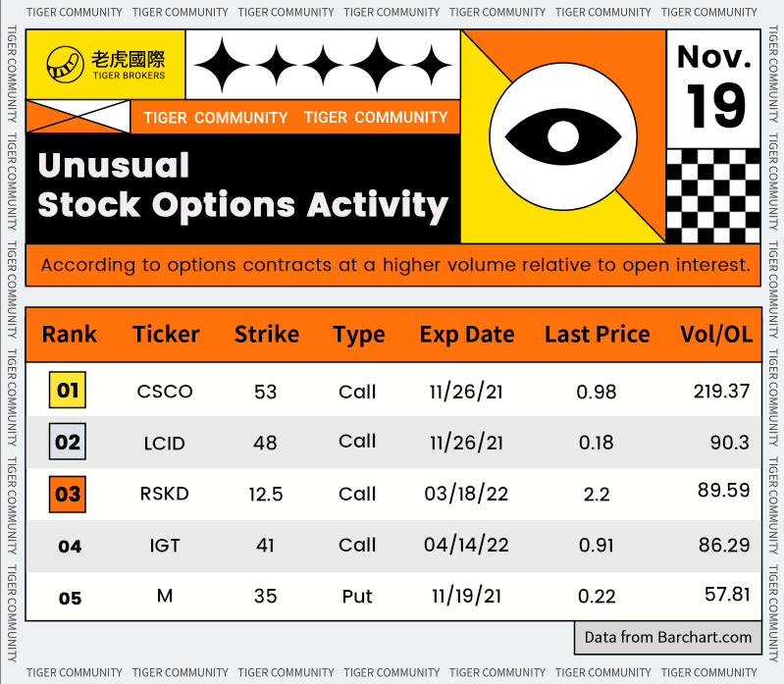Click the Nov. 19 date box
This screenshot has width=784, height=684.
[x=713, y=86]
